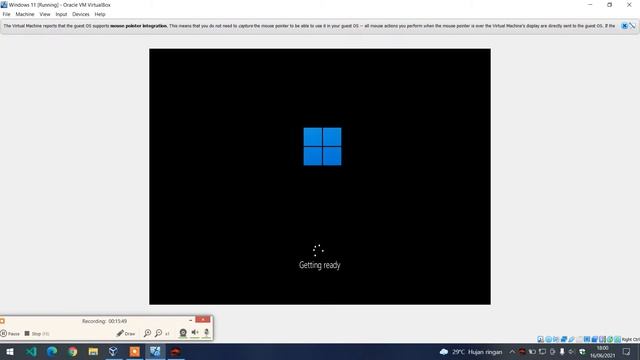This screenshot has width=640, height=360.
Task: Select the running Windows 11 VM taskbar icon
Action: 155,351
